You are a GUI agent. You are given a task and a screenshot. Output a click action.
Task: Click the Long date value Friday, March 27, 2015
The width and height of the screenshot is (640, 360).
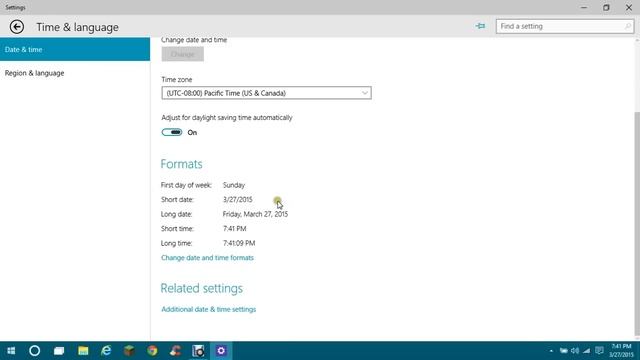pos(255,214)
